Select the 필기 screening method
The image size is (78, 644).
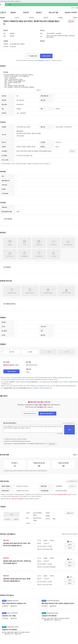point(48,352)
